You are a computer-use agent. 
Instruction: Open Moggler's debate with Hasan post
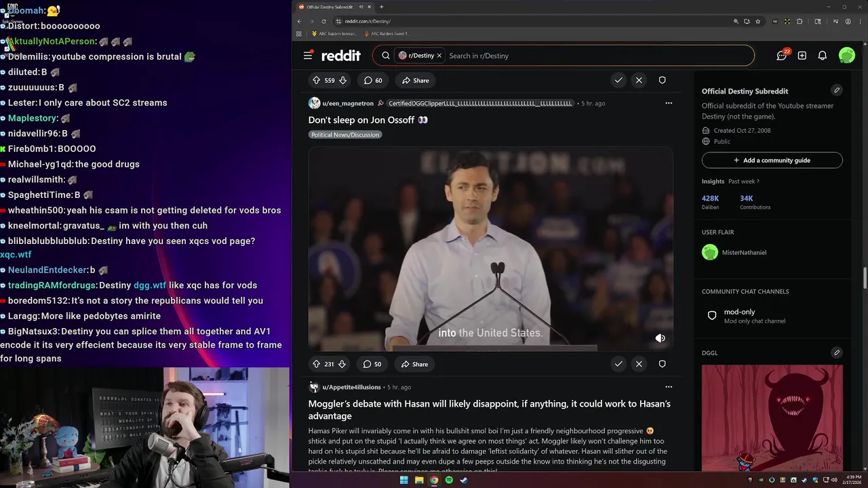490,409
